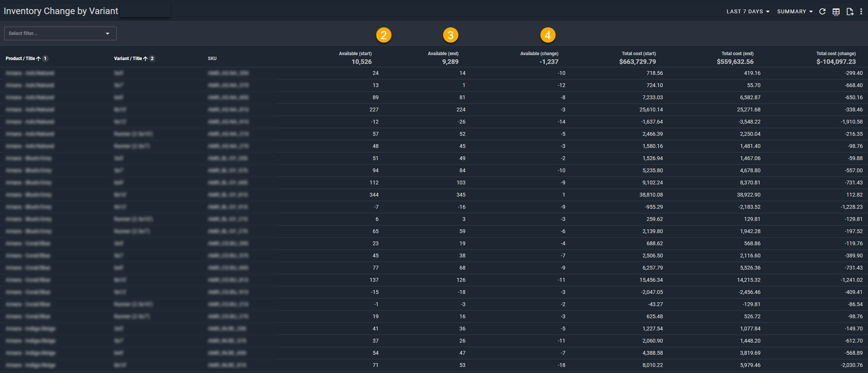The height and width of the screenshot is (373, 868).
Task: Sort by Available (start) column header
Action: point(355,54)
